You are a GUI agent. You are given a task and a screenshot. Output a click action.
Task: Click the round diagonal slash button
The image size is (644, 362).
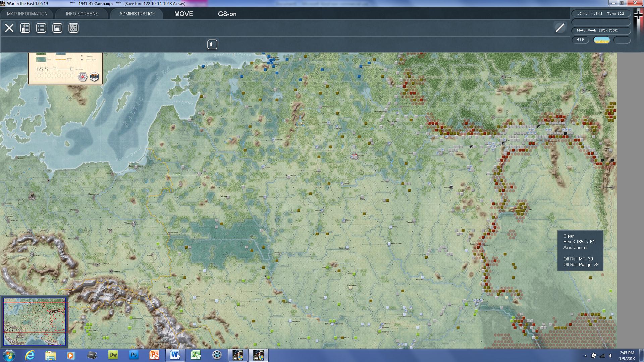(560, 28)
